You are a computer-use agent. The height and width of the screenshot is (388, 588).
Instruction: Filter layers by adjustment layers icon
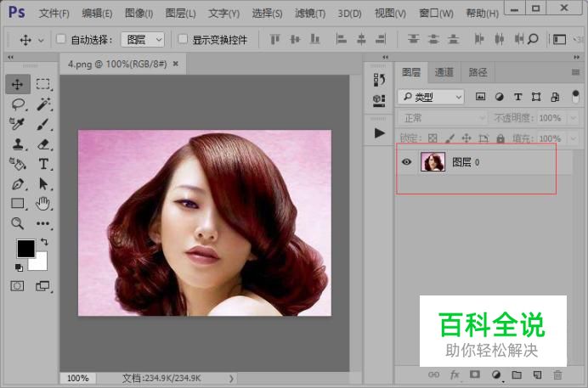[499, 97]
